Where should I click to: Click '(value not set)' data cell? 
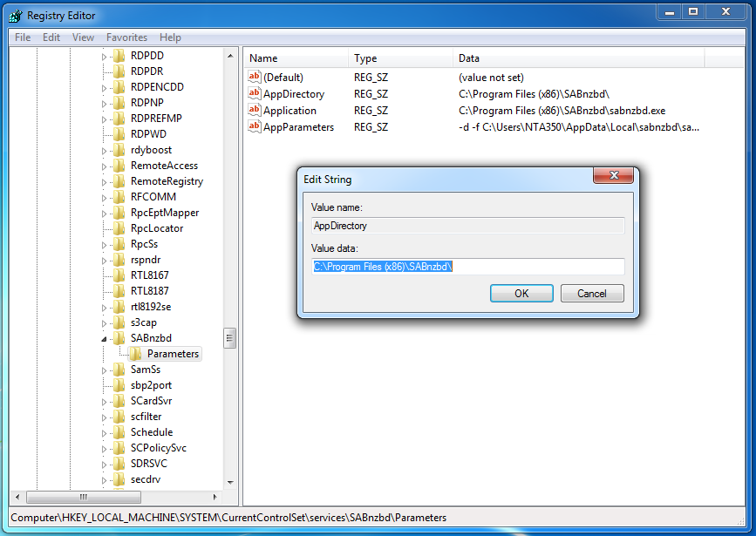click(491, 77)
